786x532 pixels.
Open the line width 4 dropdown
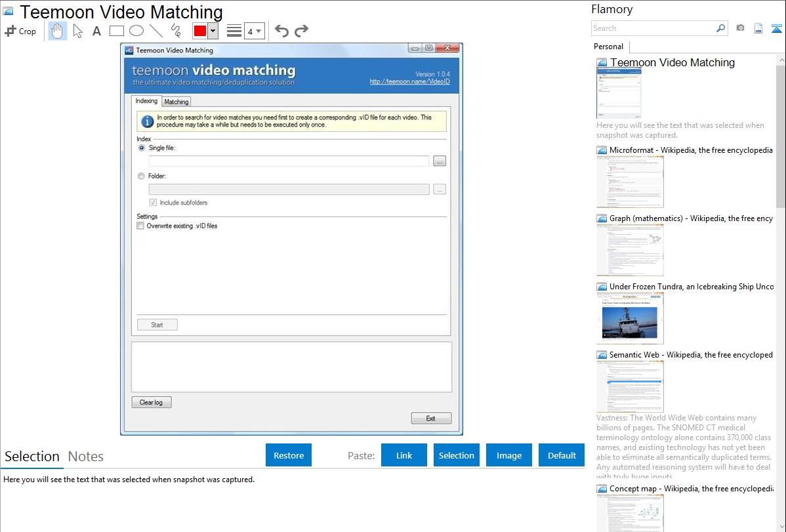pos(254,31)
